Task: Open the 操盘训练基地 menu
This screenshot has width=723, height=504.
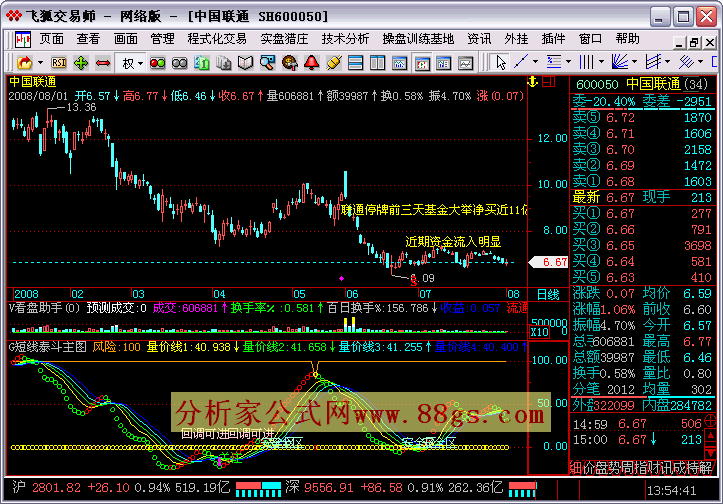Action: tap(418, 39)
